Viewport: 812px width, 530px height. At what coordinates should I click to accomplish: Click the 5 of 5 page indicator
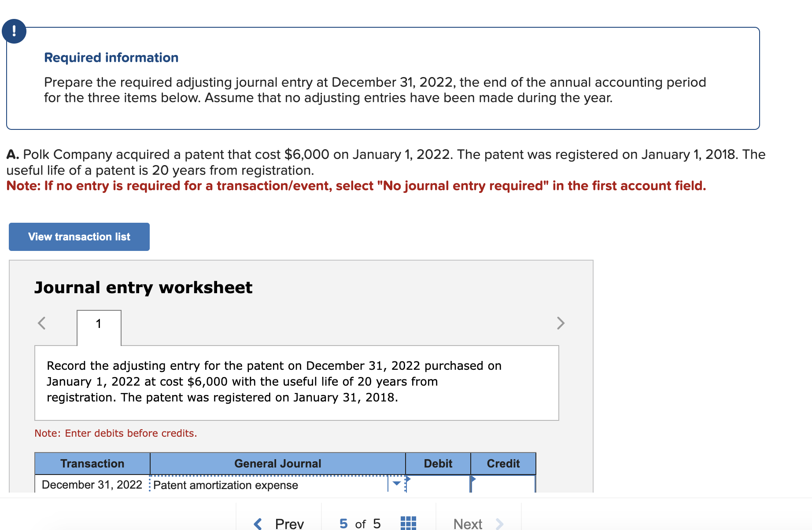pyautogui.click(x=359, y=523)
